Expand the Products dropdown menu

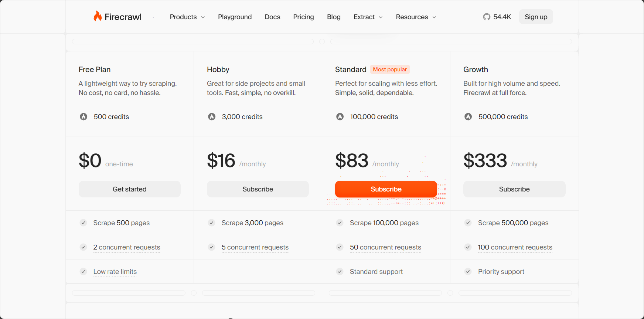187,17
